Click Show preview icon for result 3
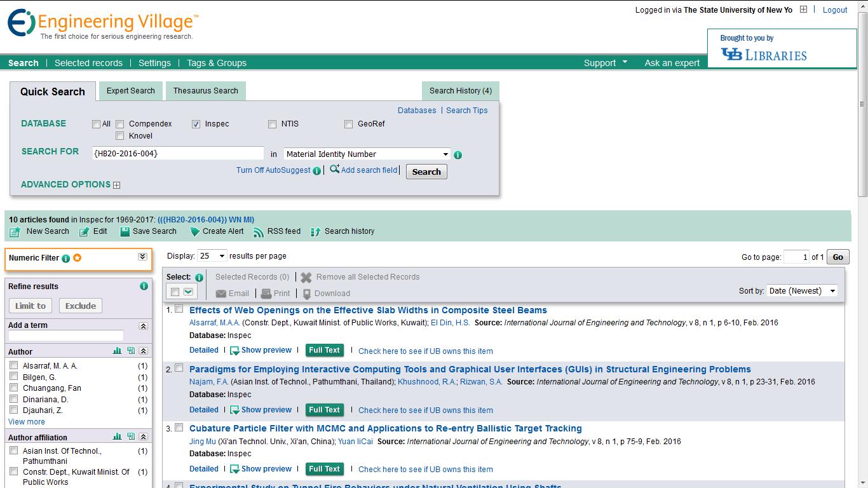868x488 pixels. pos(234,470)
